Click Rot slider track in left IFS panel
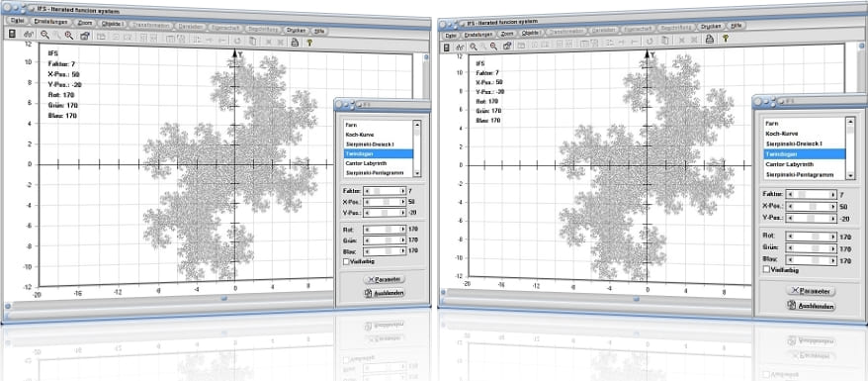This screenshot has width=868, height=381. click(x=385, y=230)
